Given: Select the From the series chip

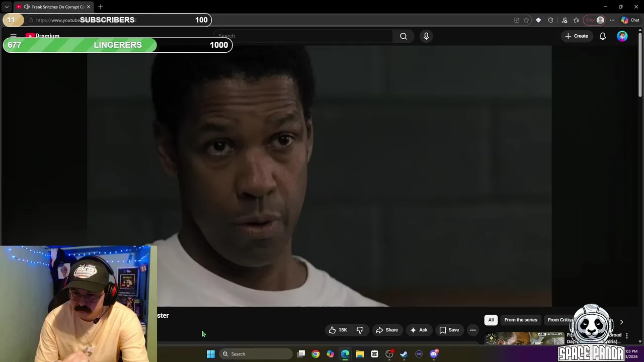Looking at the screenshot, I should click(x=521, y=320).
